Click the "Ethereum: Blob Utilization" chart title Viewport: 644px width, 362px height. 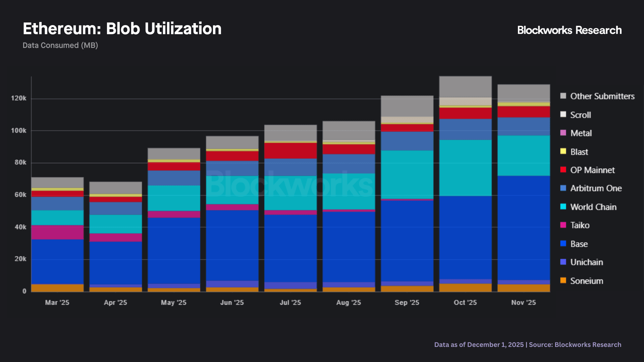click(122, 29)
